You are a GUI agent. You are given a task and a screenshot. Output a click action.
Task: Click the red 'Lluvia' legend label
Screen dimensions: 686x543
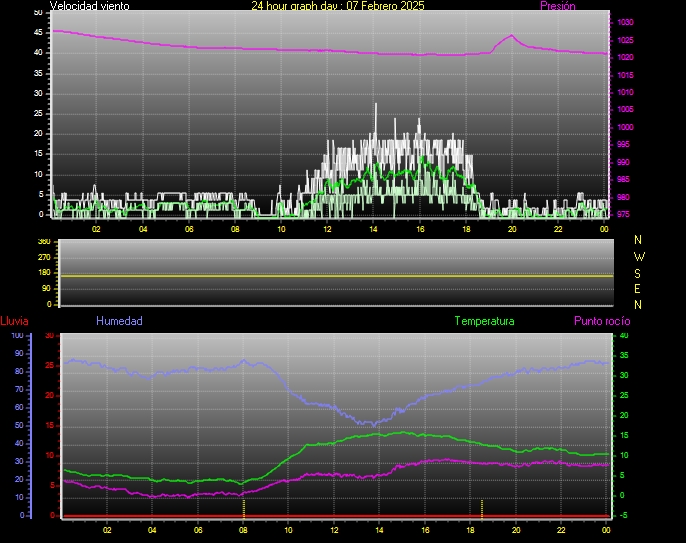[14, 321]
